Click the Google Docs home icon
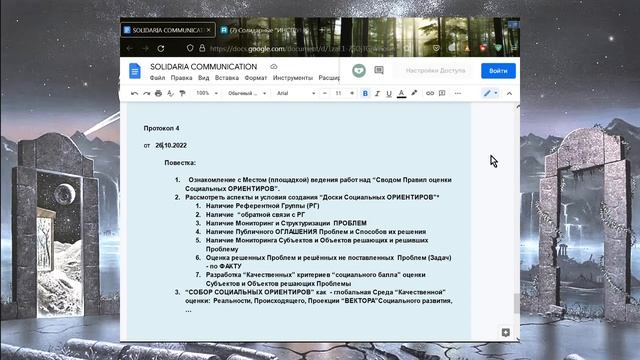Screen dimensions: 640x360 click(135, 71)
